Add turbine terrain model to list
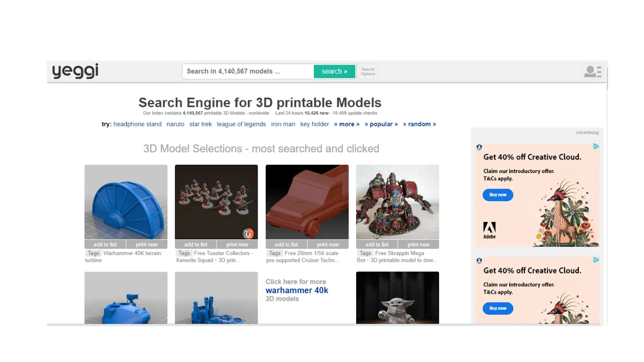This screenshot has width=644, height=362. pos(105,244)
